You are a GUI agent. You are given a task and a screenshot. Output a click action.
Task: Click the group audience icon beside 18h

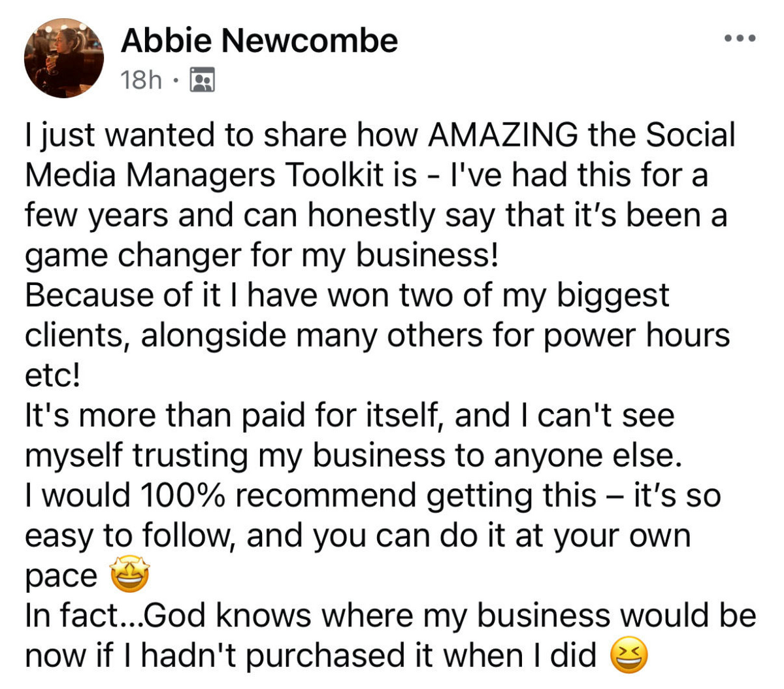[202, 80]
